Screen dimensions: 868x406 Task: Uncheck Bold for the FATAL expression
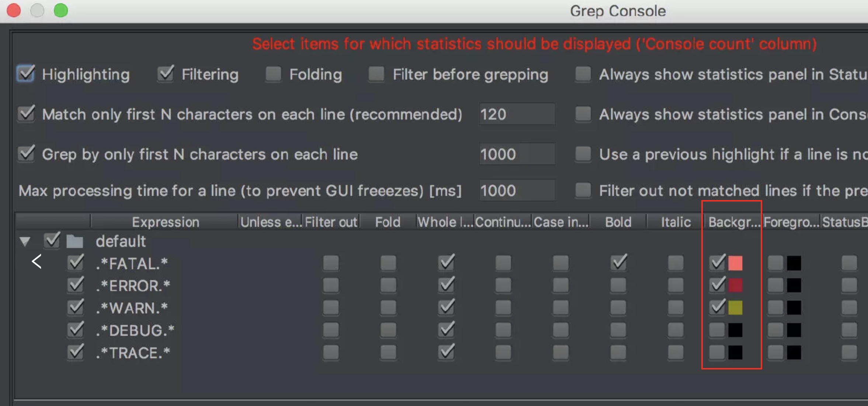pos(618,262)
